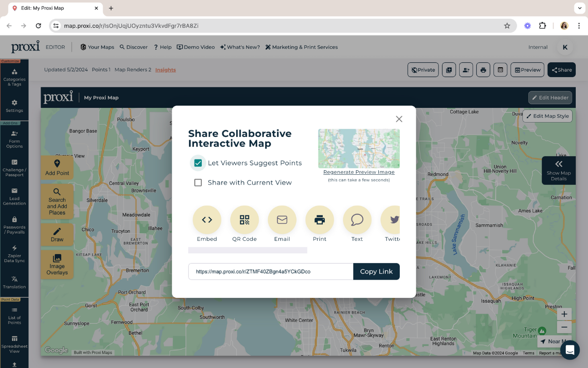Screen dimensions: 588x368
Task: Open Zapier Data Sync add-on
Action: coord(14,254)
